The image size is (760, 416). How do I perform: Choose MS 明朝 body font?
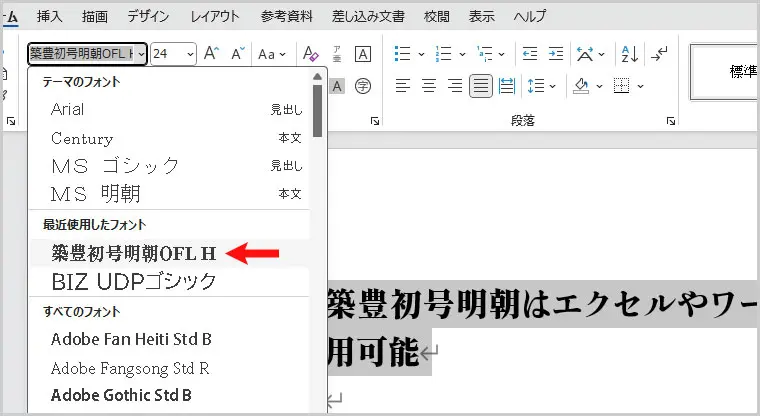(170, 194)
